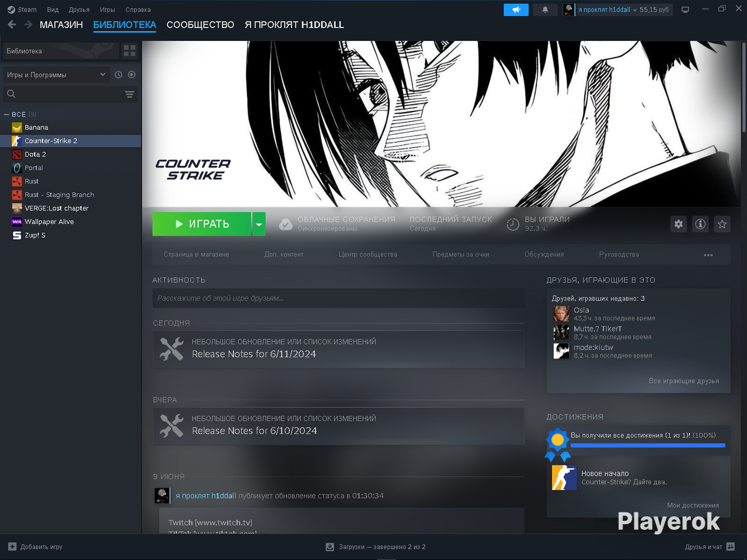The image size is (747, 560).
Task: Open Доп. контент link
Action: (284, 255)
